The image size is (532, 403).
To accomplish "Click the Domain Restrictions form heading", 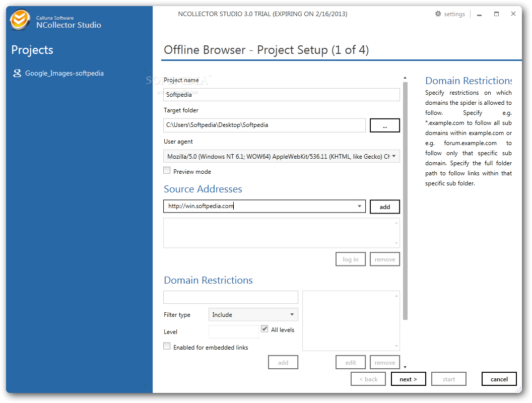I will click(x=209, y=280).
